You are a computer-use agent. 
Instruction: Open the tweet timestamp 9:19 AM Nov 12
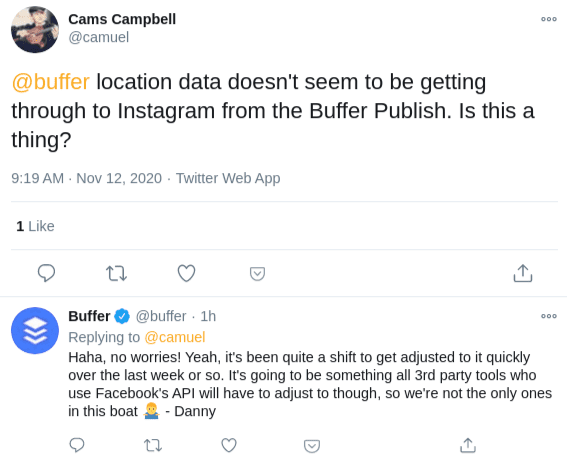coord(86,178)
